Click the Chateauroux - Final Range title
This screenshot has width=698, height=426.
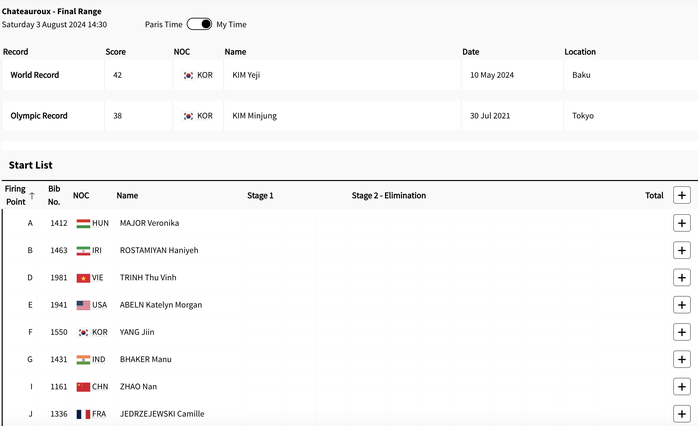tap(52, 11)
